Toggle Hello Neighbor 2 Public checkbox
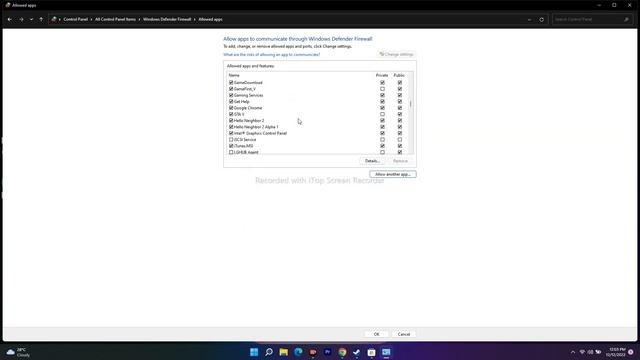Viewport: 640px width, 360px height. 400,120
